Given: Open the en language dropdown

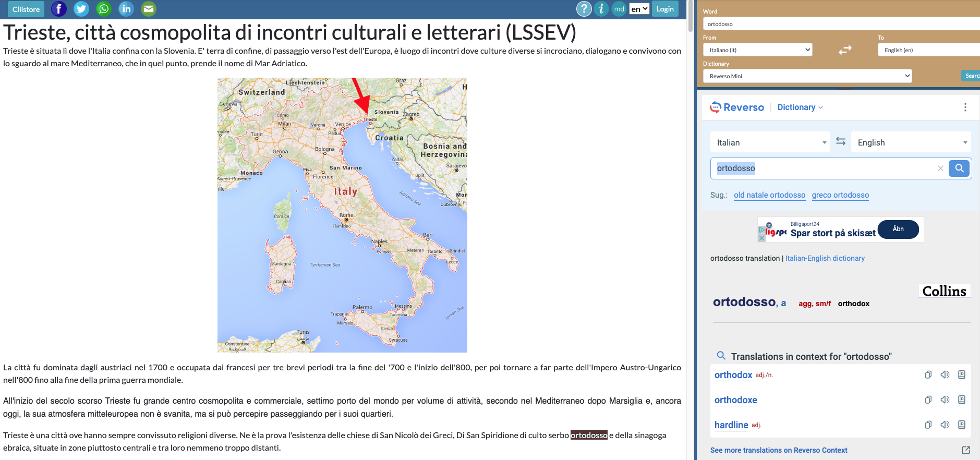Looking at the screenshot, I should pos(639,9).
